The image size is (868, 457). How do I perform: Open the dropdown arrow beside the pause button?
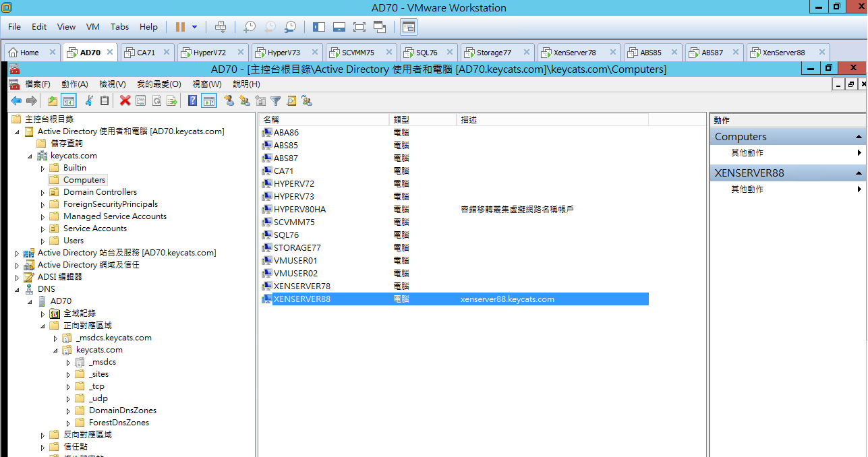coord(195,27)
